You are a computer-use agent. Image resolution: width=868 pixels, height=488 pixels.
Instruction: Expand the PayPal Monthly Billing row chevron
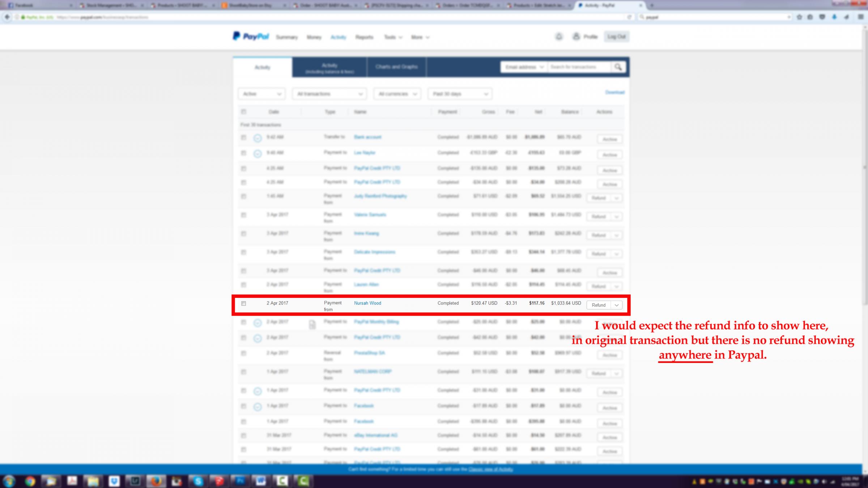pos(258,323)
